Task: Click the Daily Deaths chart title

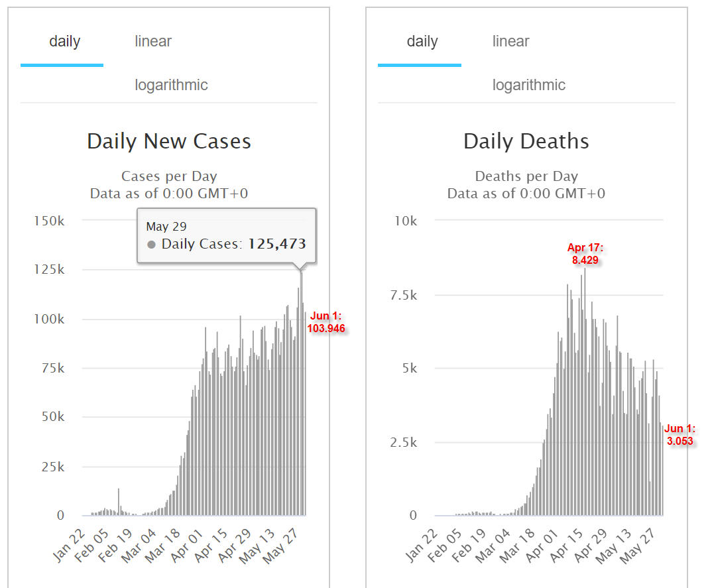Action: click(x=526, y=141)
